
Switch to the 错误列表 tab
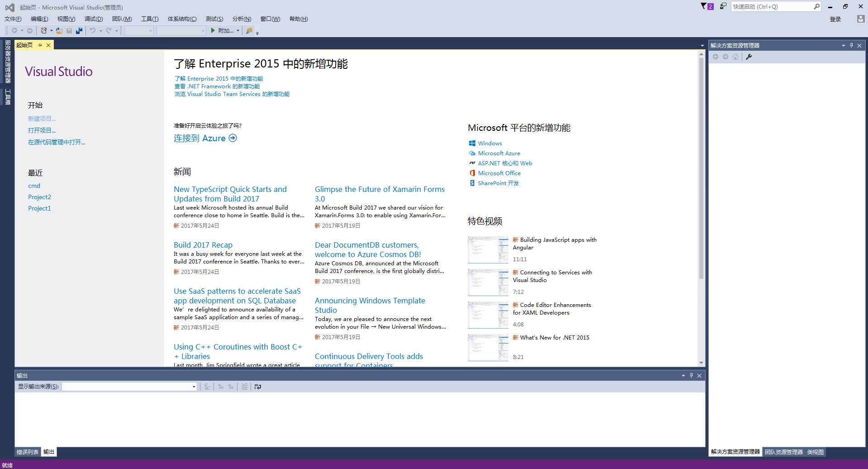[28, 452]
